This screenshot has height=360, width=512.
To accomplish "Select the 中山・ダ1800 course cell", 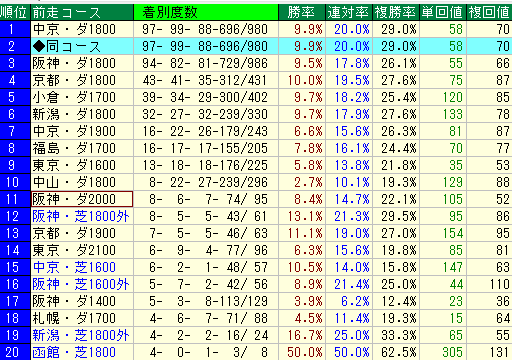I will [82, 182].
